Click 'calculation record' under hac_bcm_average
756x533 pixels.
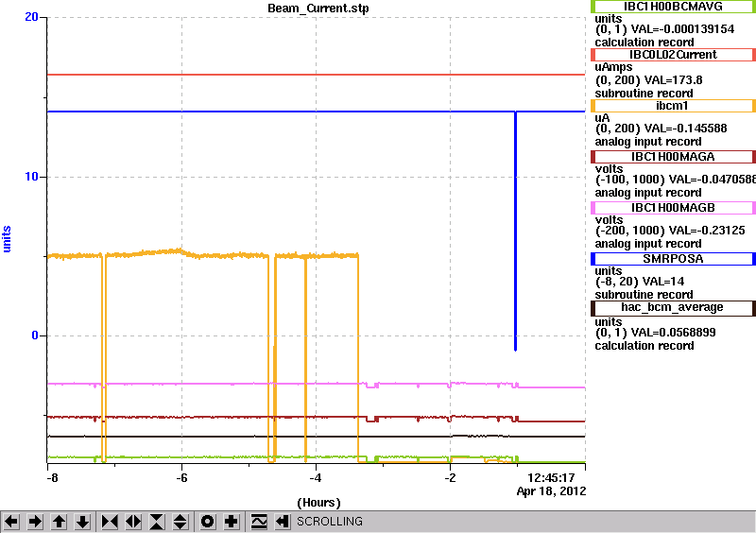tap(644, 345)
